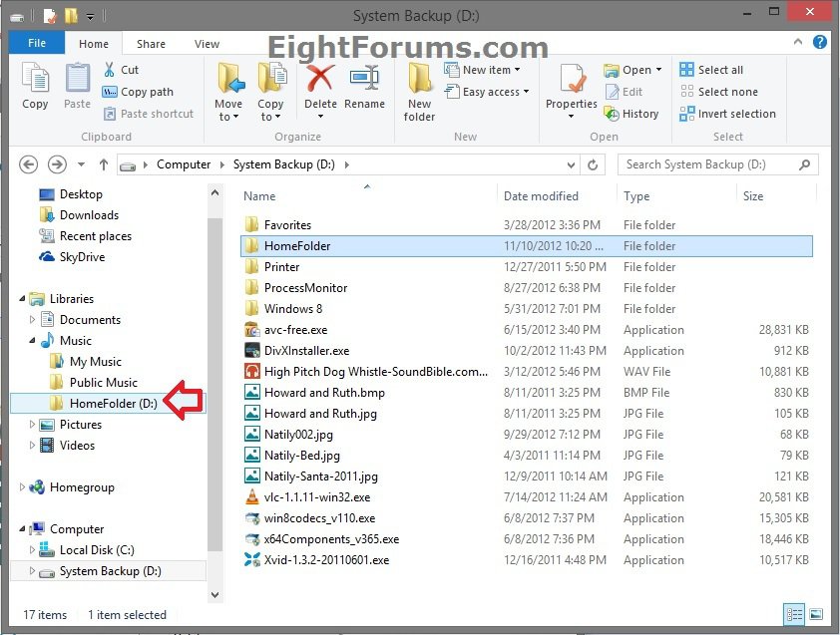Open the Share ribbon tab

[152, 44]
